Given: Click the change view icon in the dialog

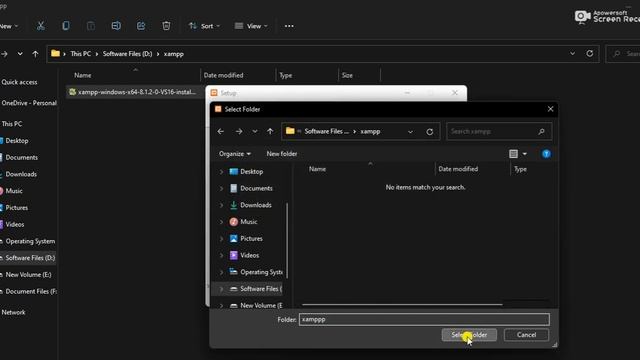Looking at the screenshot, I should [x=513, y=154].
